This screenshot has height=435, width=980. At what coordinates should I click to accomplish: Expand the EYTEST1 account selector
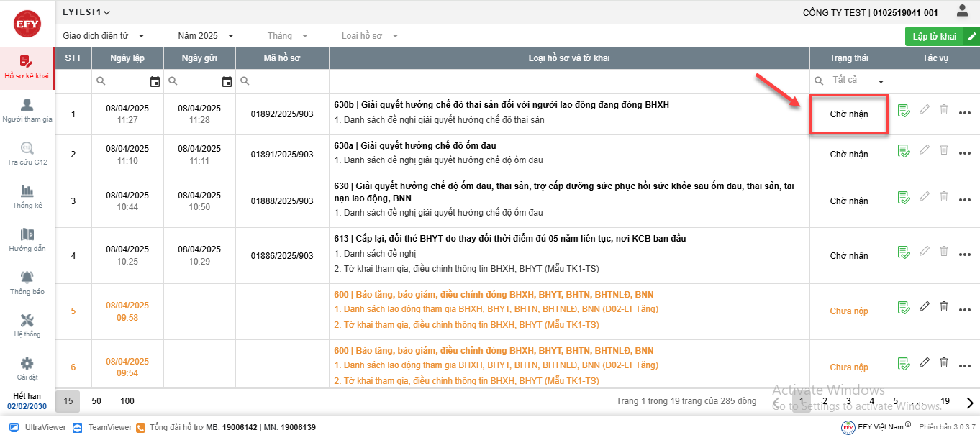coord(86,12)
